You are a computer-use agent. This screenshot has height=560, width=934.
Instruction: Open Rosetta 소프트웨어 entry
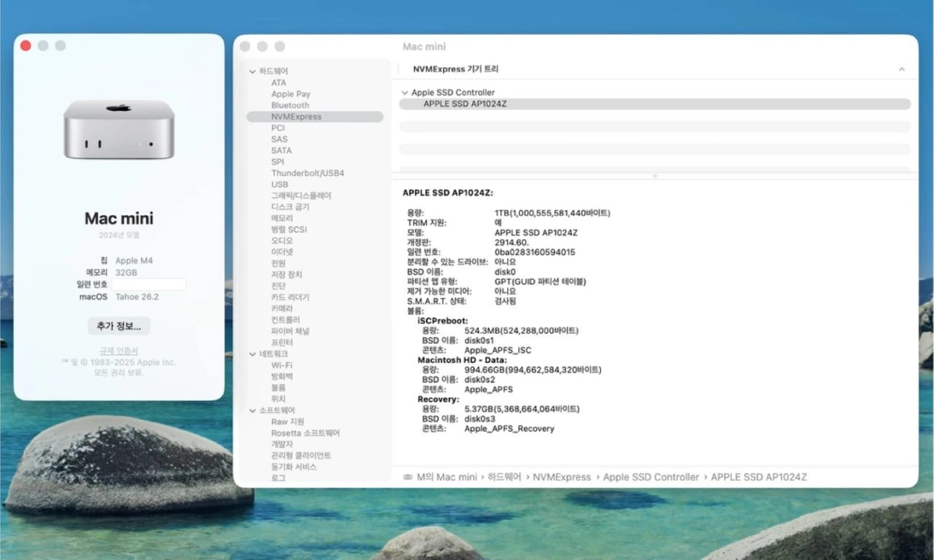point(305,433)
